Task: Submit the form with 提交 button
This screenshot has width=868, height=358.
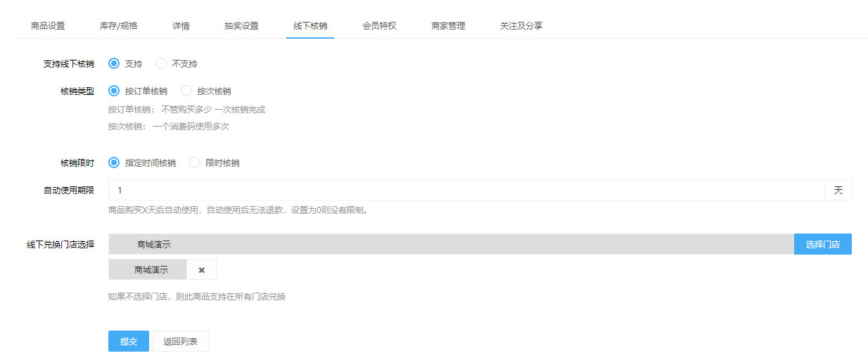Action: [129, 341]
